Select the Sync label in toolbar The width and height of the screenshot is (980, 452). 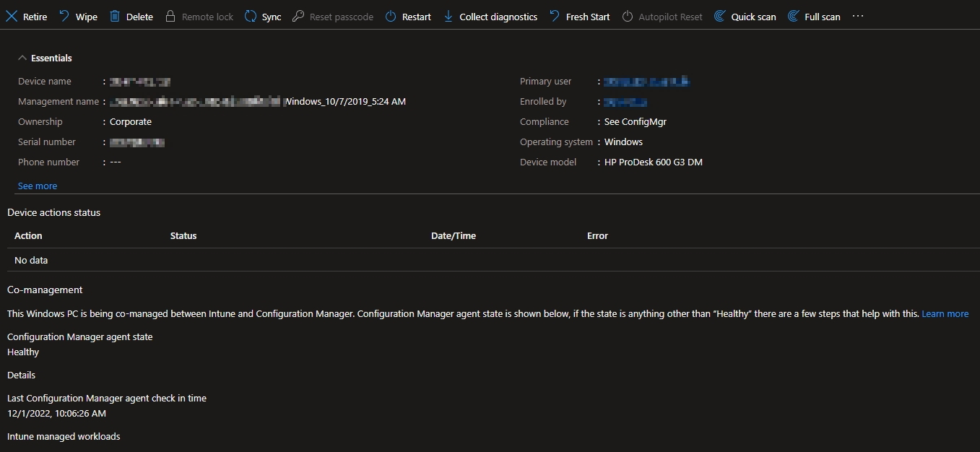(272, 17)
